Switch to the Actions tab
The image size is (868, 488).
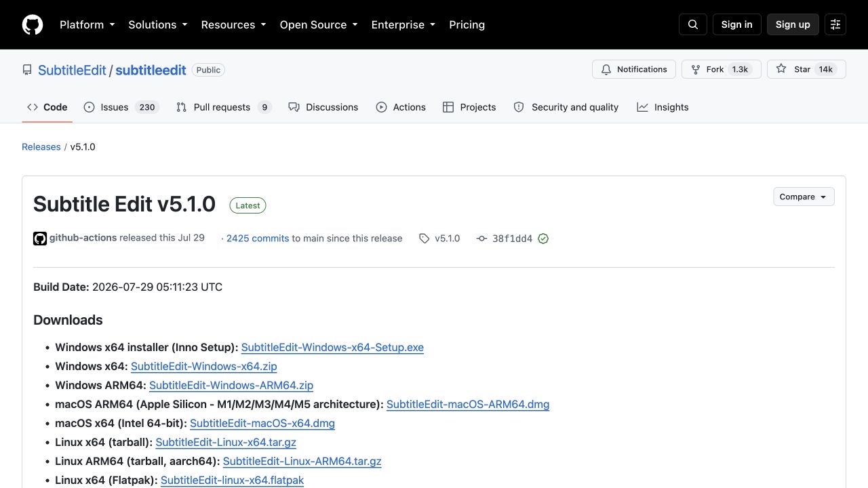pyautogui.click(x=401, y=107)
